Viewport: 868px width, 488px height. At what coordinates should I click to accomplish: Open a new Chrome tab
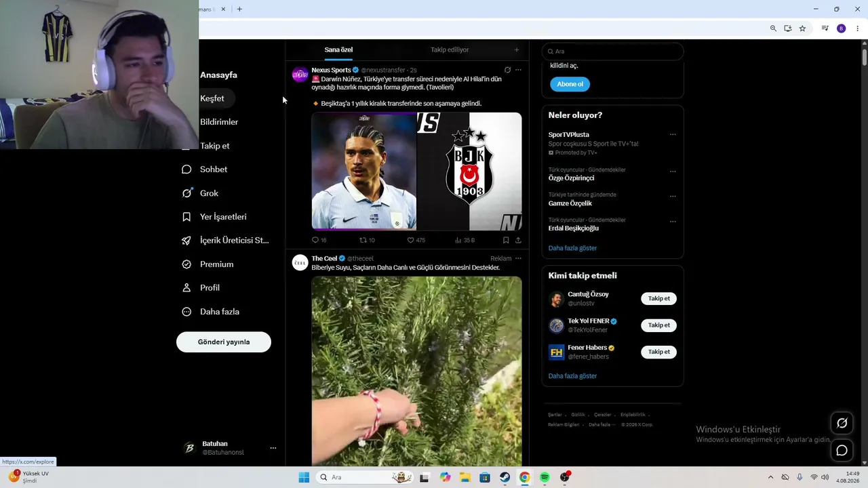[239, 9]
